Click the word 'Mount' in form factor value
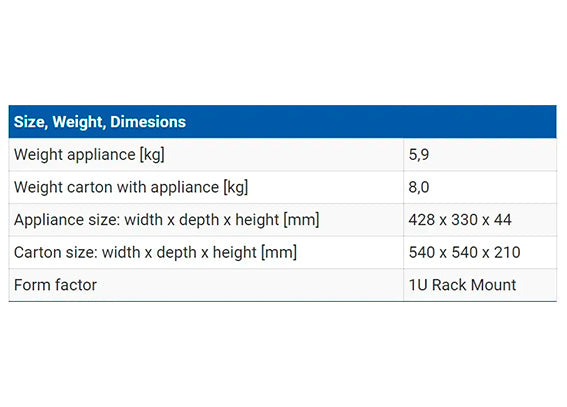The width and height of the screenshot is (567, 407). pyautogui.click(x=494, y=285)
